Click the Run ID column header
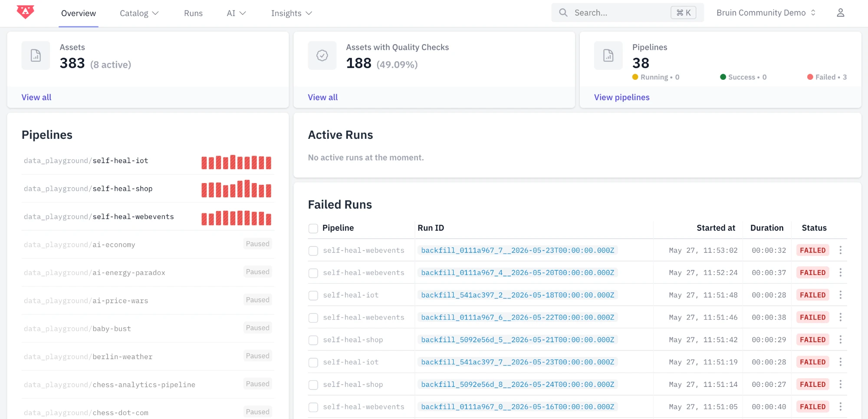The image size is (868, 419). pyautogui.click(x=431, y=228)
